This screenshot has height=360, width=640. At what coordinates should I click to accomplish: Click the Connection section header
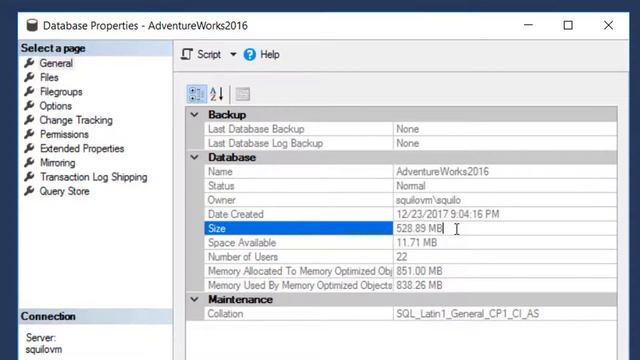(x=95, y=316)
